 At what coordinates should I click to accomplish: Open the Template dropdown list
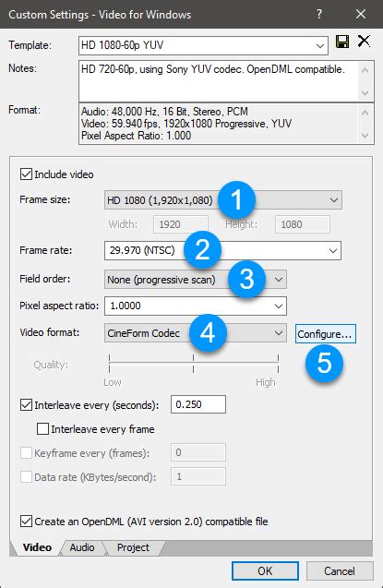point(319,46)
